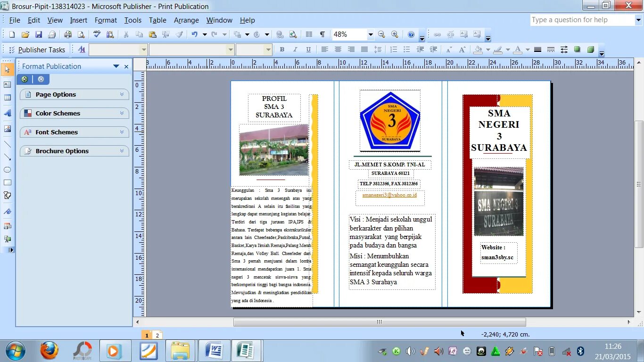Click the Dash Style icon
The image size is (644, 362).
click(x=551, y=49)
